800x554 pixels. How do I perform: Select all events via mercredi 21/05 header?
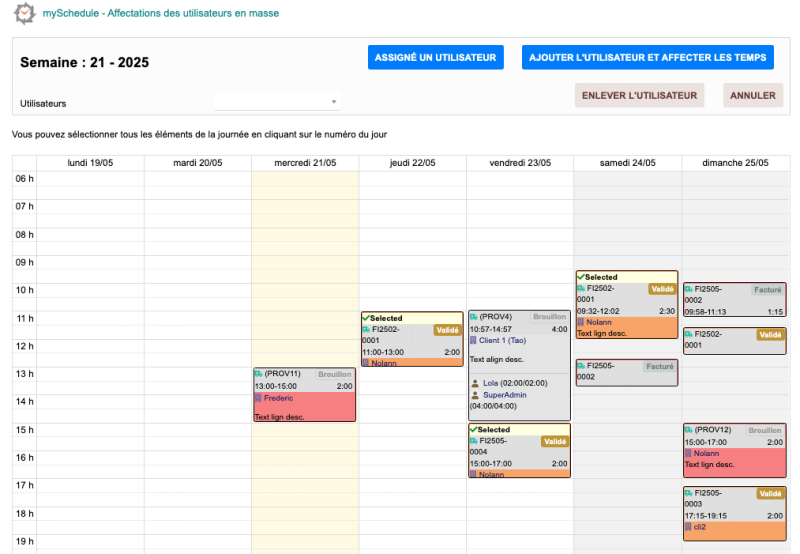tap(305, 163)
